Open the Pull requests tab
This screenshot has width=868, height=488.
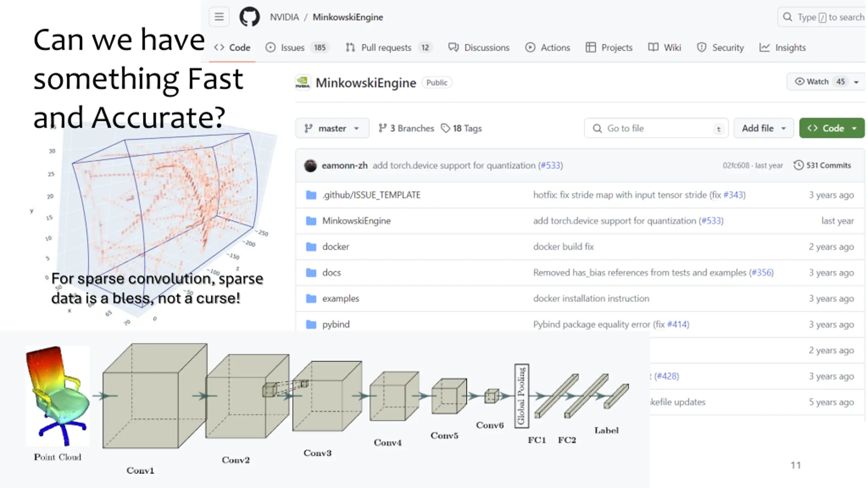[x=389, y=47]
